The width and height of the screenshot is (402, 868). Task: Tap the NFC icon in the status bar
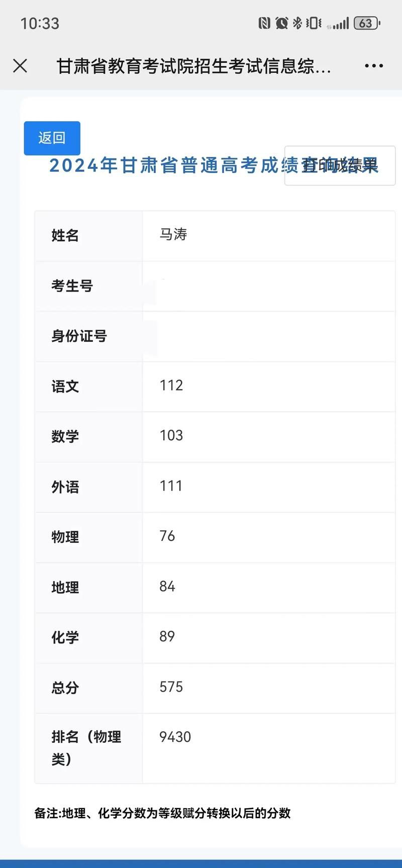(265, 23)
